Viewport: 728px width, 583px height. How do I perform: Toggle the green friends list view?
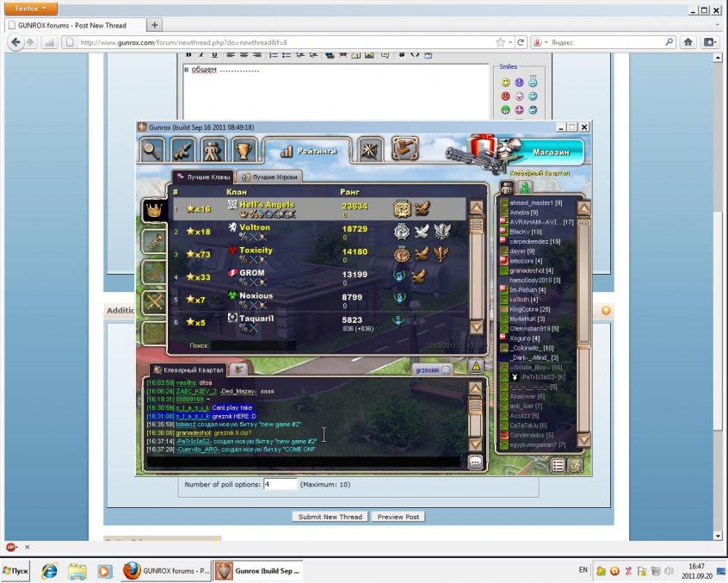tap(525, 187)
